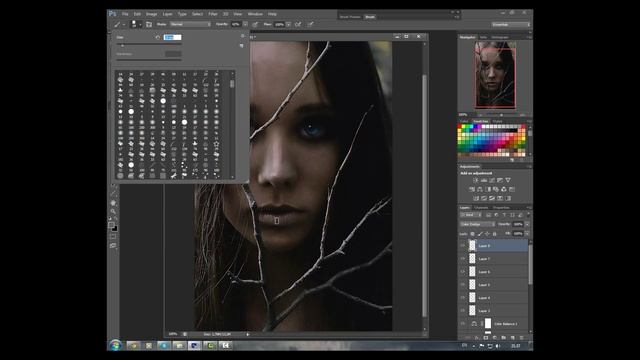
Task: Add a Black & White adjustment
Action: [488, 189]
